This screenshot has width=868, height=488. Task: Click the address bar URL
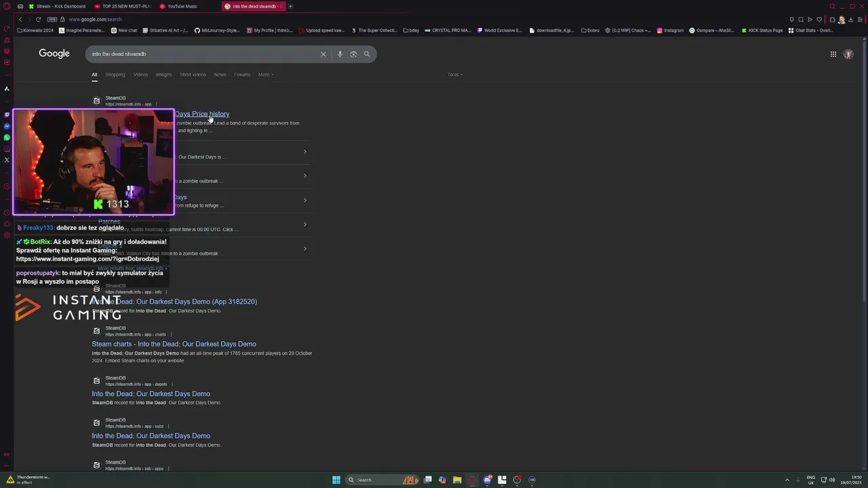[95, 20]
